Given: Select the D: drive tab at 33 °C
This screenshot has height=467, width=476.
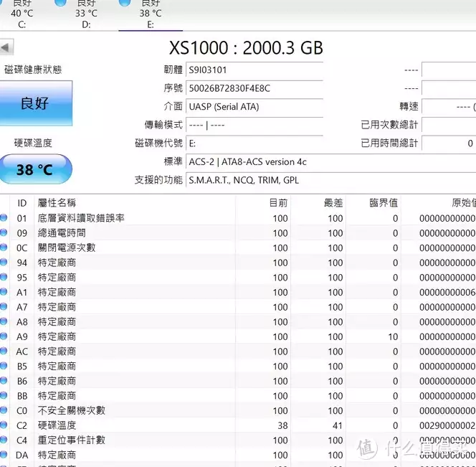Looking at the screenshot, I should pyautogui.click(x=86, y=14).
